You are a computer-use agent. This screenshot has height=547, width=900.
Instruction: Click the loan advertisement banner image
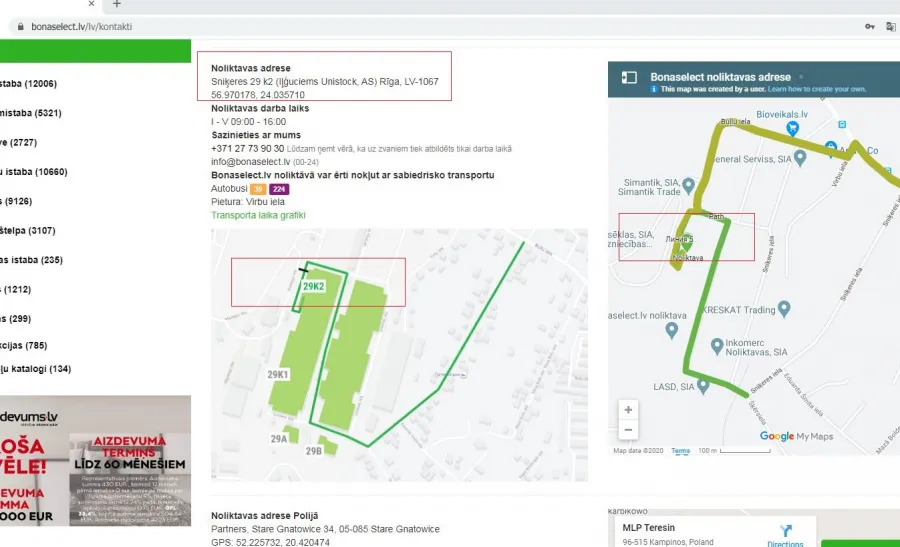[95, 460]
